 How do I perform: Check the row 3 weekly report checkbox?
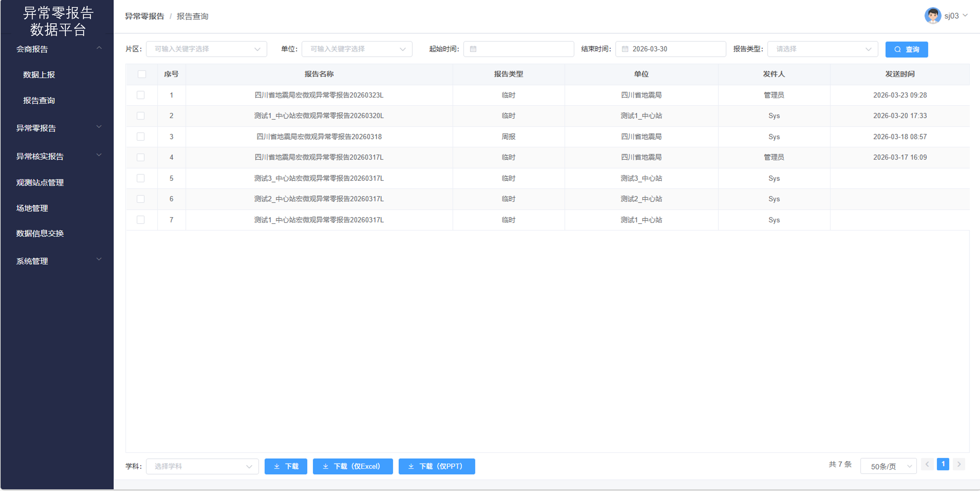[141, 137]
